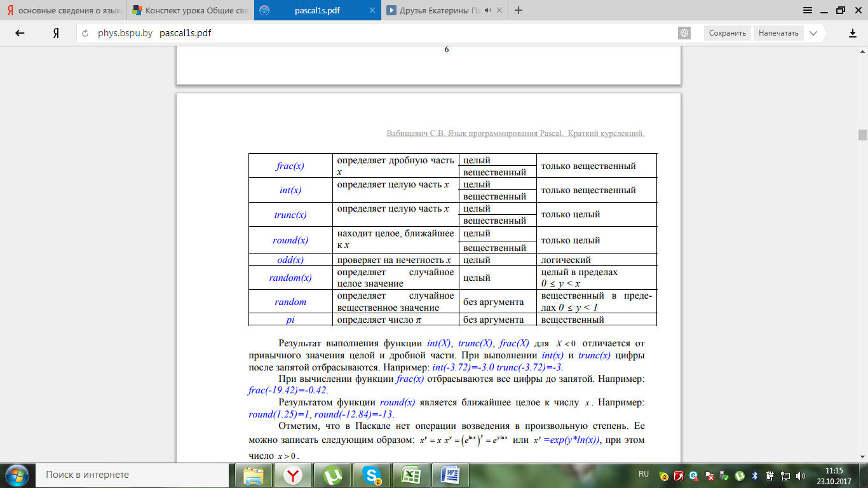Switch to the Конспект урока tab
The image size is (868, 488).
pyautogui.click(x=190, y=10)
